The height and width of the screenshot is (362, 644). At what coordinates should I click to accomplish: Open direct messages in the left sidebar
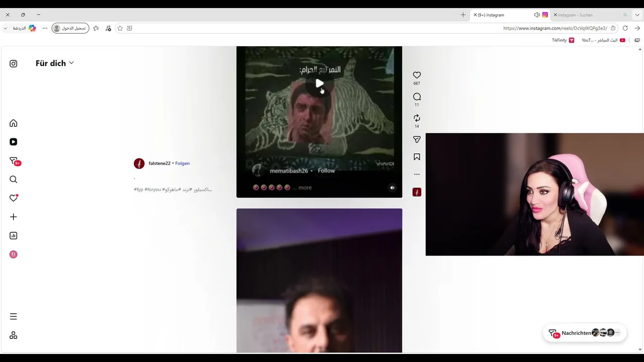15,161
